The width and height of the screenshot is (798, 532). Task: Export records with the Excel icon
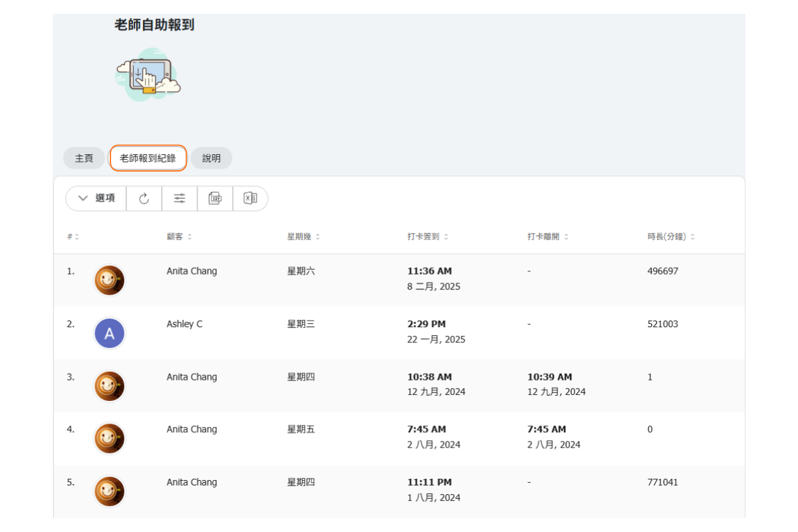tap(250, 198)
